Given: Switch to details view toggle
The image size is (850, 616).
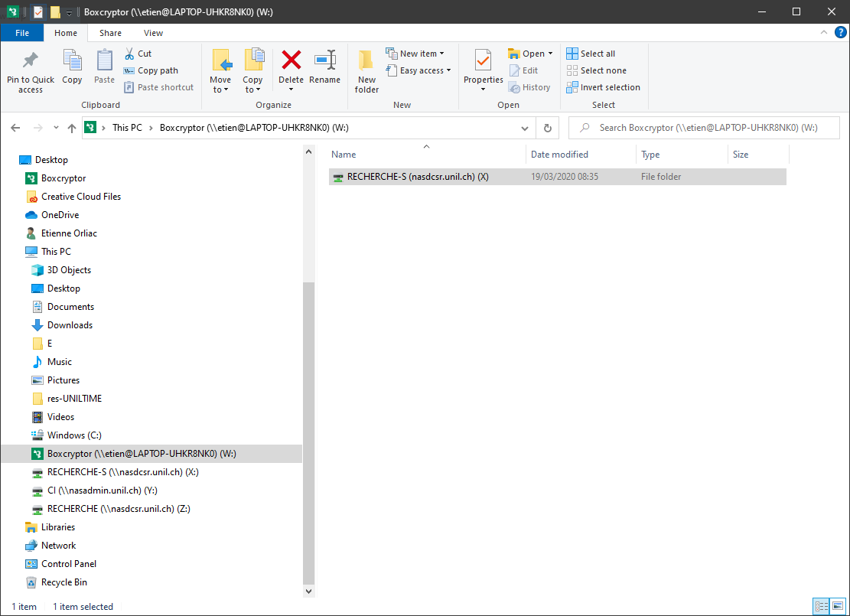Looking at the screenshot, I should coord(821,606).
